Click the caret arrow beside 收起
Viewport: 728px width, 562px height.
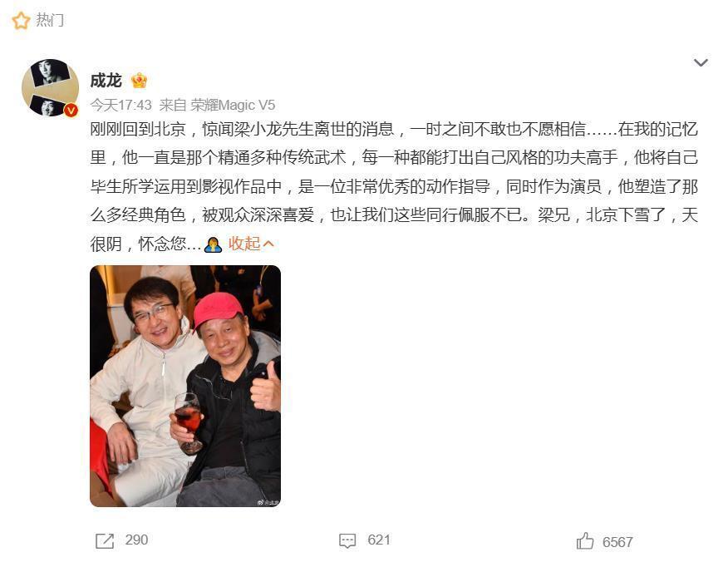[x=268, y=244]
